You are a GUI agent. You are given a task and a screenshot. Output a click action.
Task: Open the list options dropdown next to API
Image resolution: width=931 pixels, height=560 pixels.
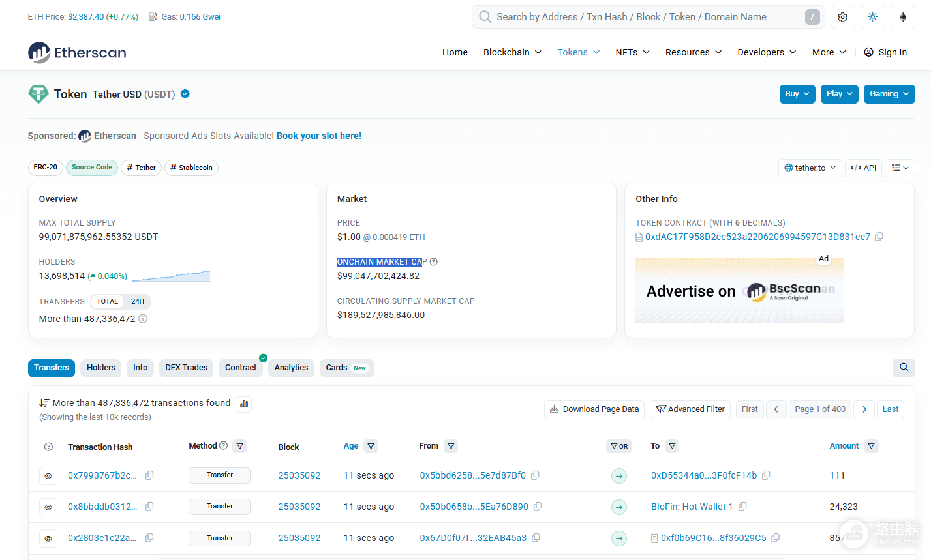tap(900, 168)
